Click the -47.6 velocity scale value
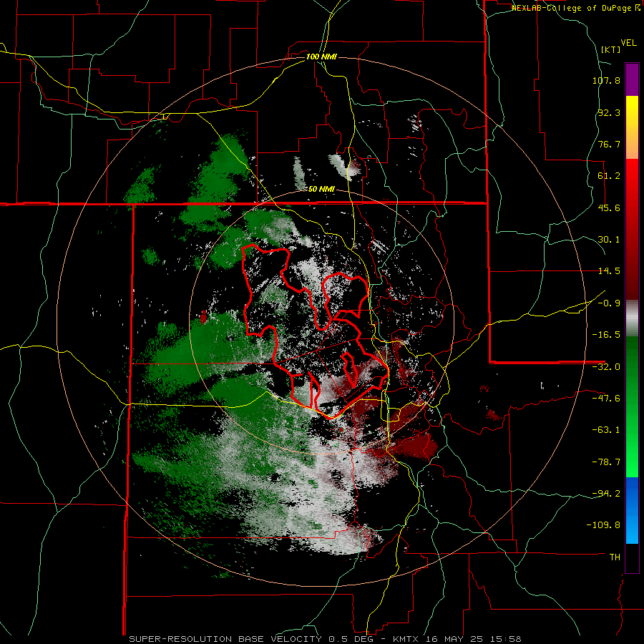The height and width of the screenshot is (644, 644). tap(606, 399)
